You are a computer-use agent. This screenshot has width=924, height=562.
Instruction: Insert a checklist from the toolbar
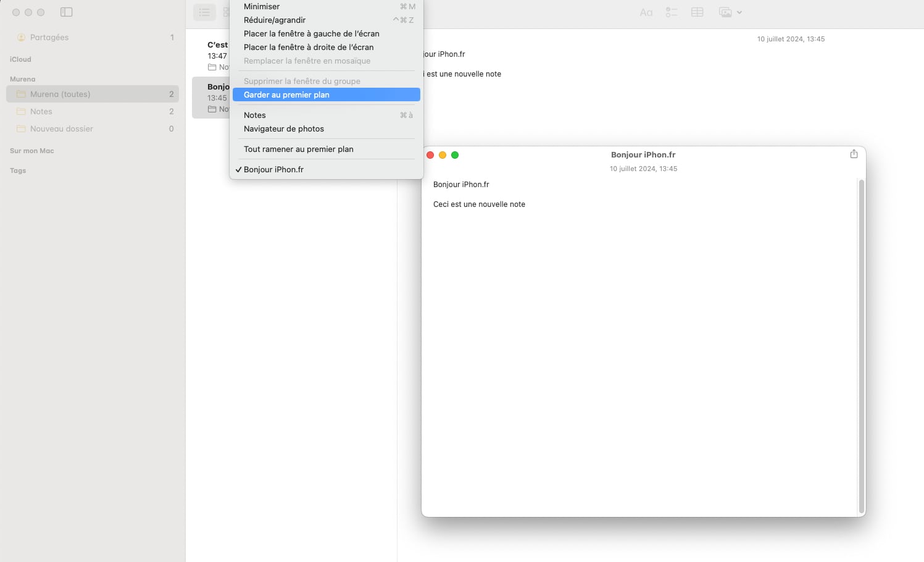coord(672,12)
